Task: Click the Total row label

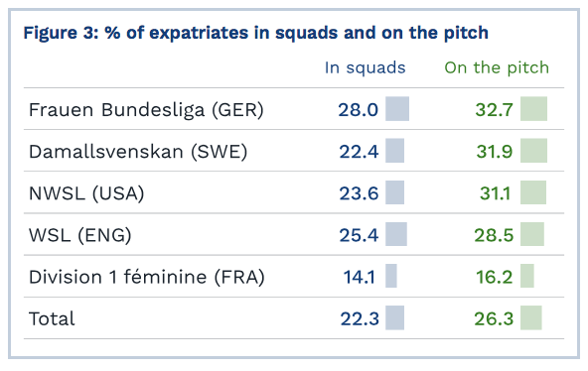Action: (52, 319)
